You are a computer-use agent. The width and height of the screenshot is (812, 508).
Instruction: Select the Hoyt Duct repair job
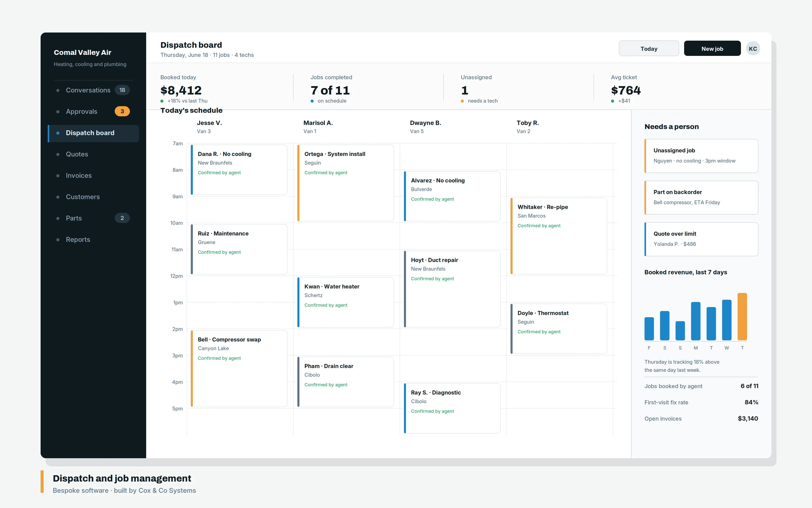pyautogui.click(x=452, y=289)
